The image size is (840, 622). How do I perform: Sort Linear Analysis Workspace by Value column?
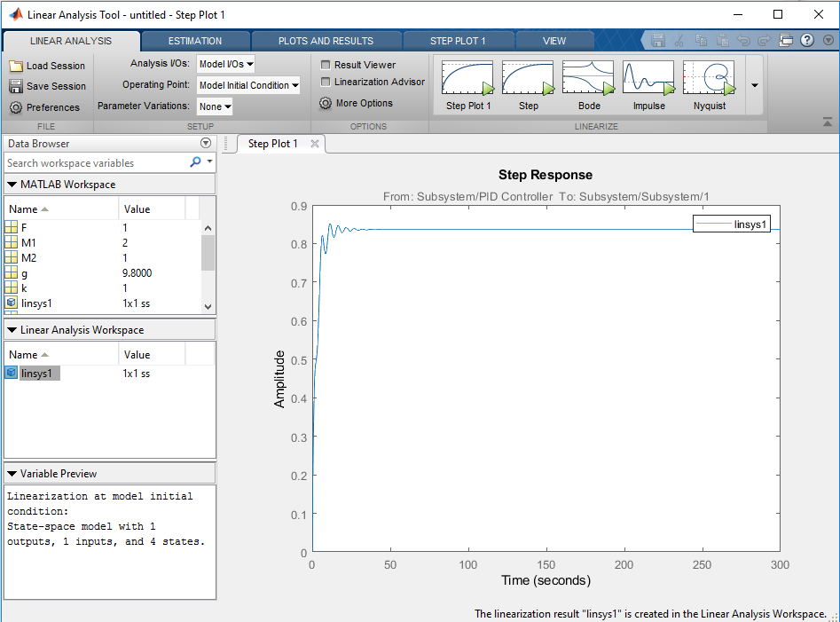pyautogui.click(x=152, y=355)
